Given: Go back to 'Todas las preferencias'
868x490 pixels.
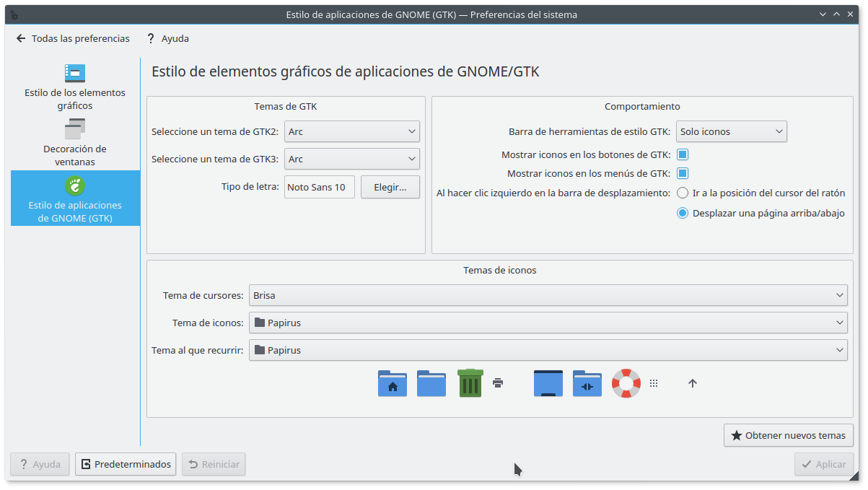Looking at the screenshot, I should point(73,38).
